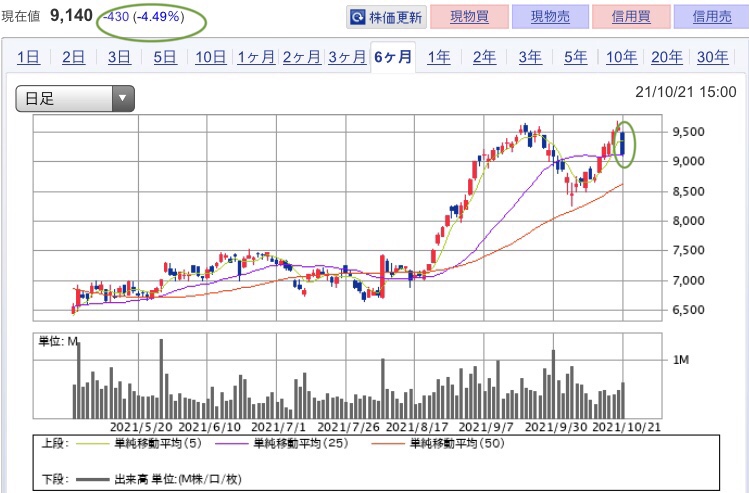Switch to the 20年 chart range

[666, 57]
